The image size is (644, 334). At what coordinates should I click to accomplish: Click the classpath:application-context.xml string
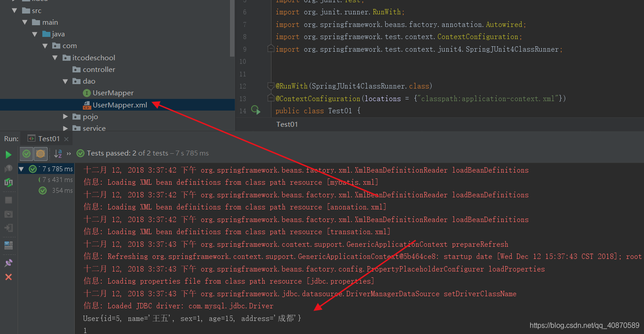pyautogui.click(x=487, y=98)
